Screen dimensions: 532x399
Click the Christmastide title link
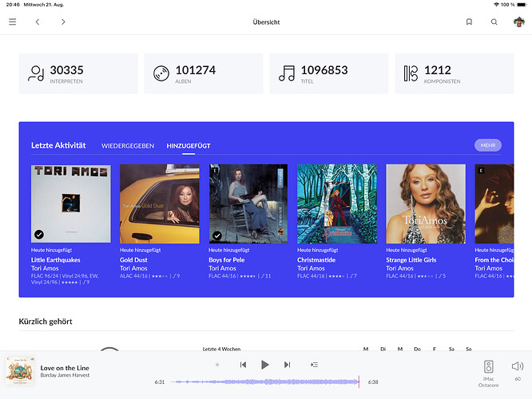[x=316, y=260]
